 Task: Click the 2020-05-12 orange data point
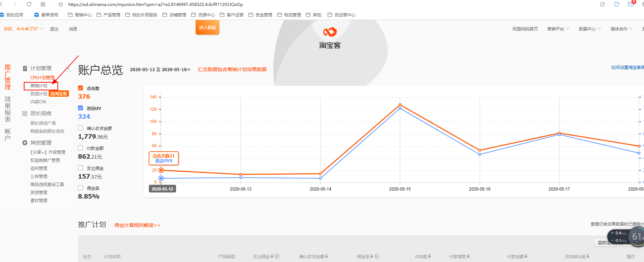161,170
